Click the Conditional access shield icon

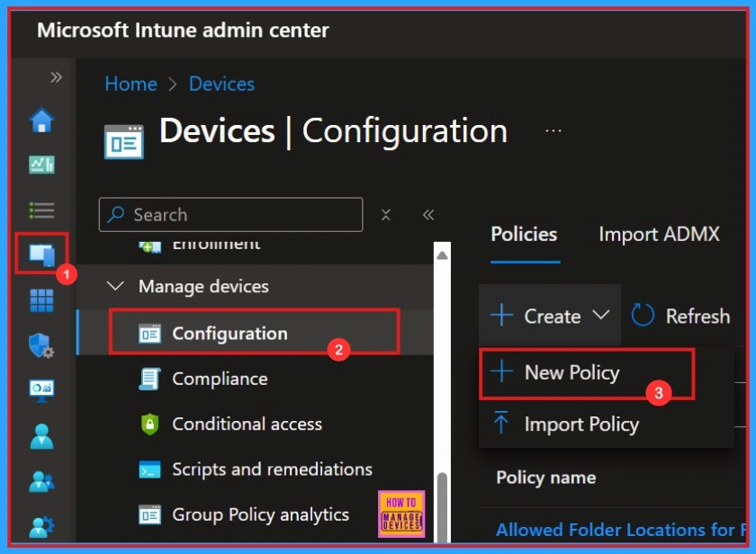[150, 424]
